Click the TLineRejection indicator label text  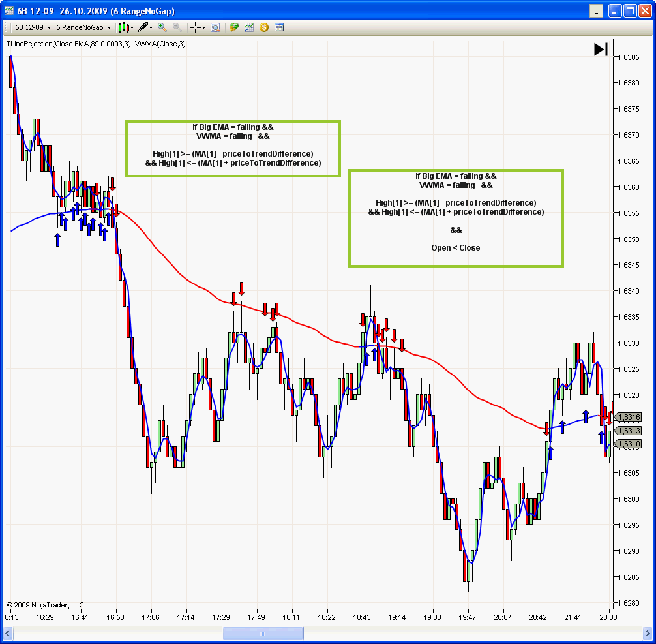pyautogui.click(x=69, y=44)
